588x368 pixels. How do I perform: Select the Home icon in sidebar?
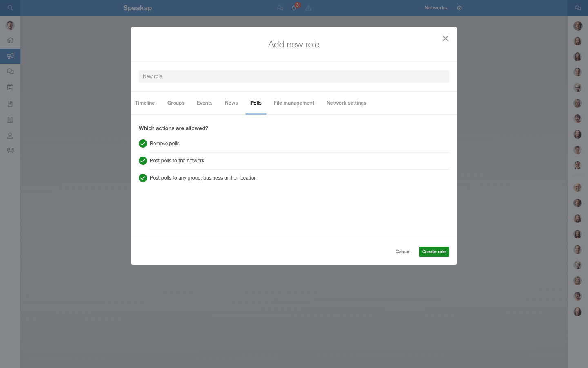10,40
